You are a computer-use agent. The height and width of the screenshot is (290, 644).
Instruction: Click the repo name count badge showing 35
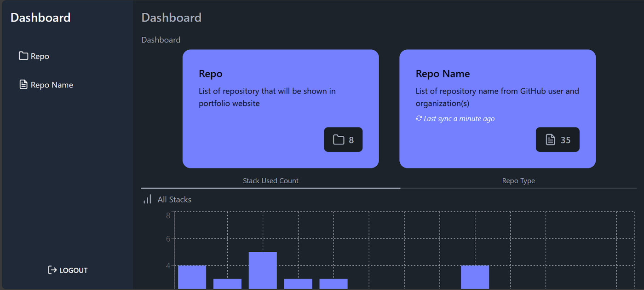pos(558,139)
